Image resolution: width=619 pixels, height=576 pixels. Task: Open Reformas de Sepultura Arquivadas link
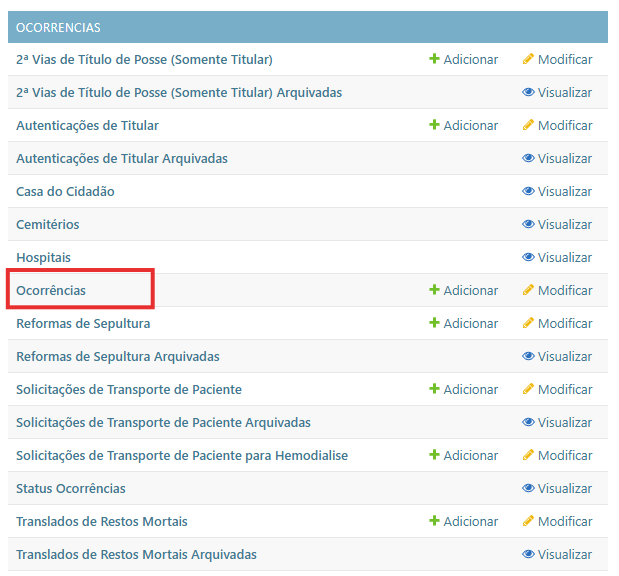tap(118, 356)
